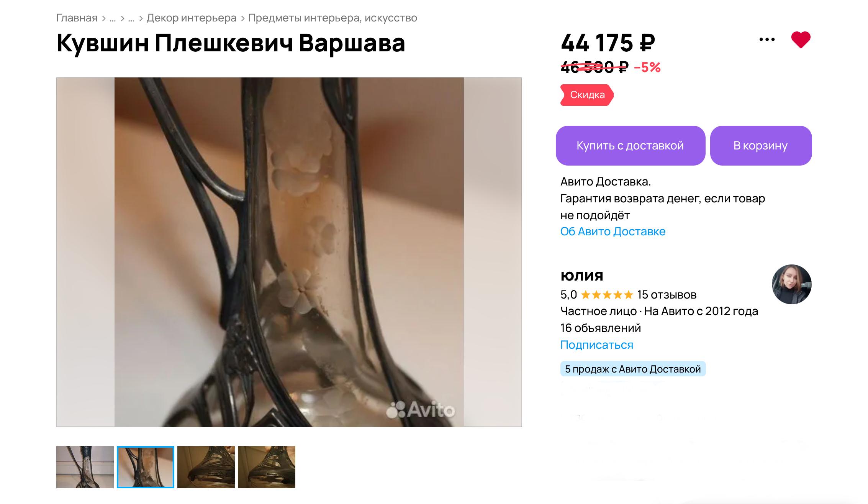The width and height of the screenshot is (868, 504).
Task: Expand second collapsed breadcrumb ellipsis
Action: pyautogui.click(x=131, y=18)
